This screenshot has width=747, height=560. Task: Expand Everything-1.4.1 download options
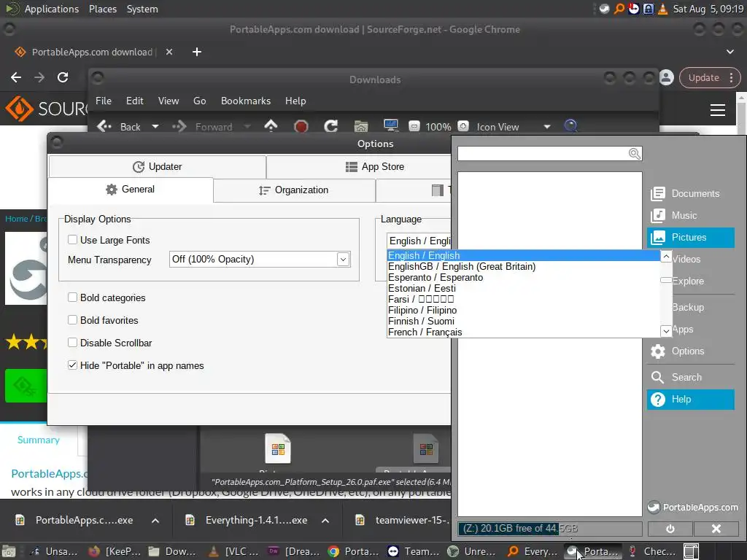click(x=325, y=521)
